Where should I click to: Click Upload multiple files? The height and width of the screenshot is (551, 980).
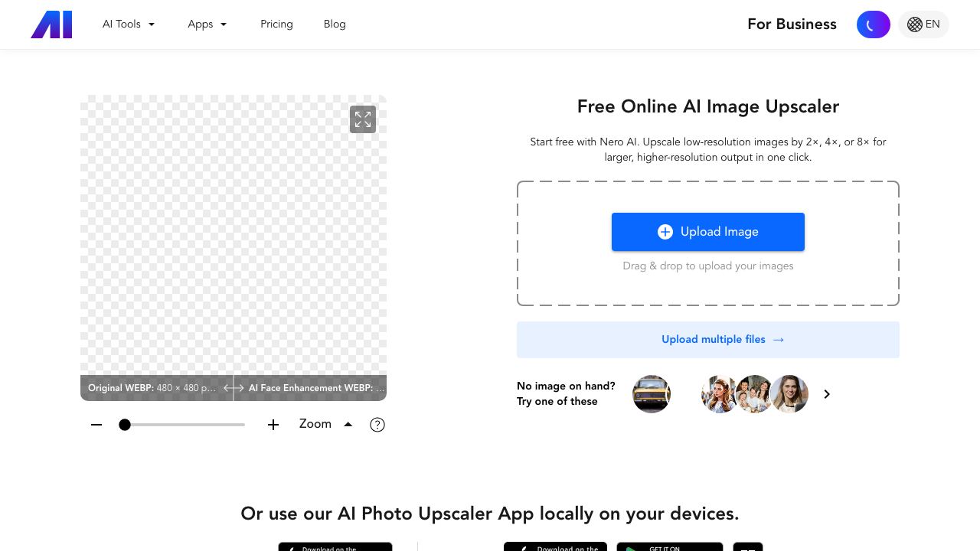[708, 340]
